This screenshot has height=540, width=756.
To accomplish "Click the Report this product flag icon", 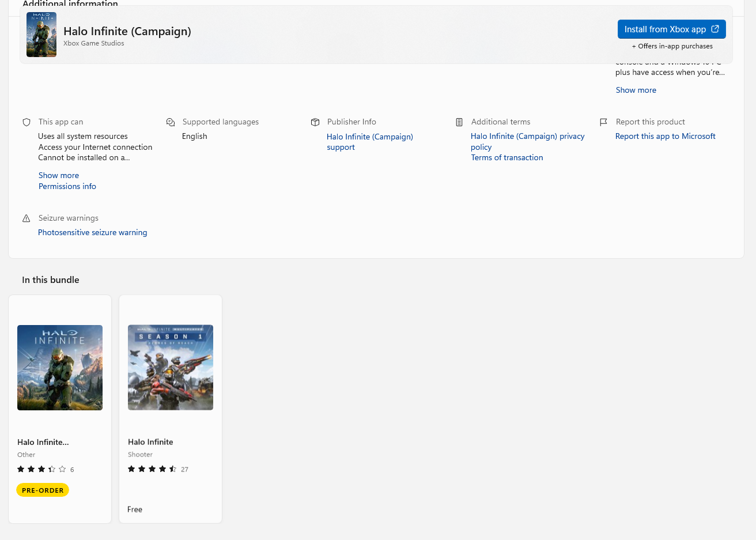I will click(x=604, y=122).
